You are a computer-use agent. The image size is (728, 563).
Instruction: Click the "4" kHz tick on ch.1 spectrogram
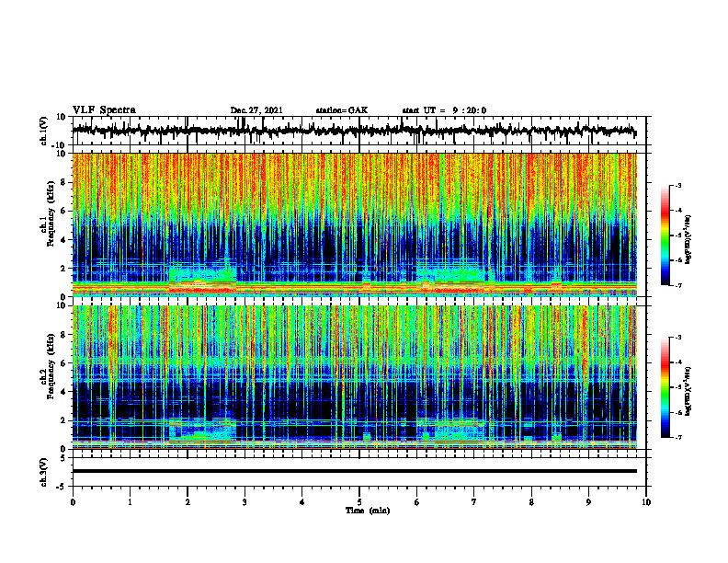click(63, 240)
